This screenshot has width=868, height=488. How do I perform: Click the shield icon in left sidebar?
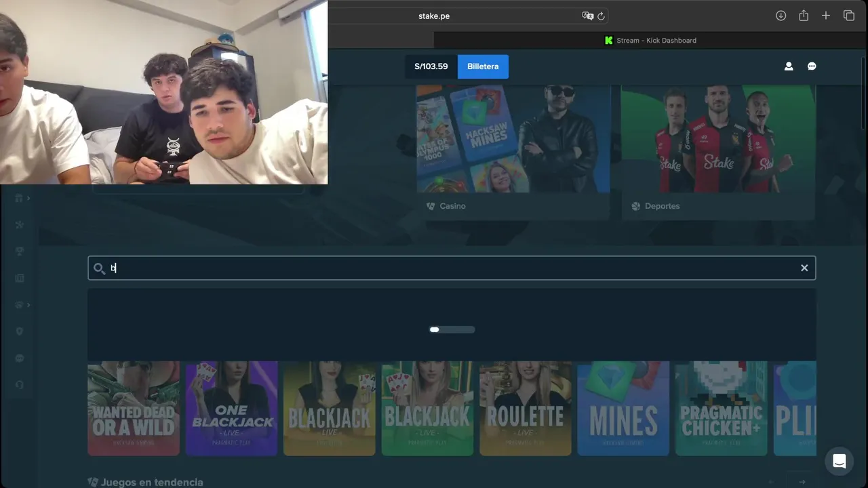click(19, 331)
